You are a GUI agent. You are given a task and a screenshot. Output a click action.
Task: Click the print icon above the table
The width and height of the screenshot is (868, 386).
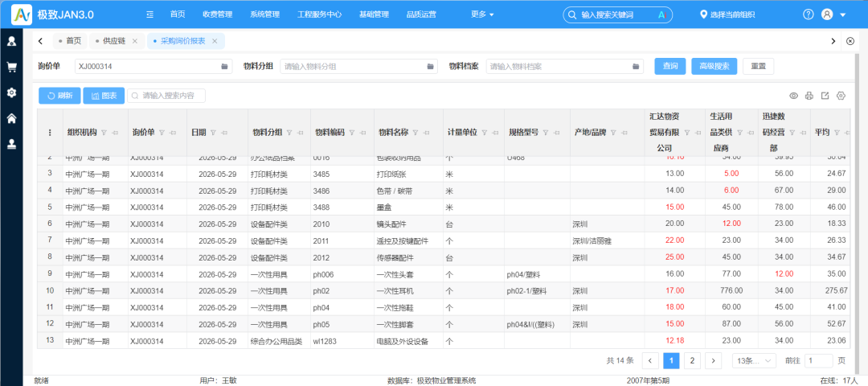coord(809,96)
